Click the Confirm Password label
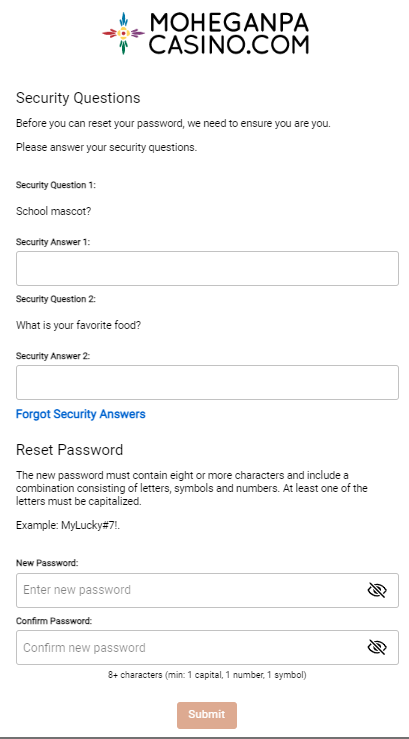Image resolution: width=409 pixels, height=739 pixels. (54, 621)
